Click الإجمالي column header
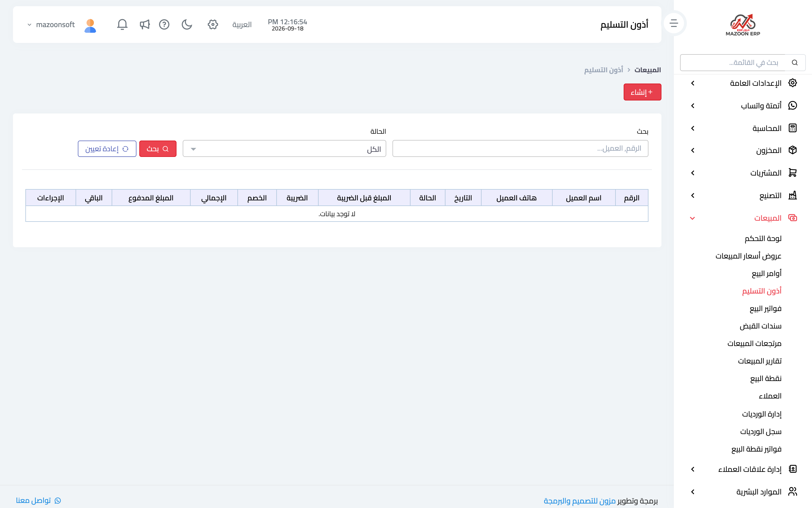812x508 pixels. (x=214, y=198)
